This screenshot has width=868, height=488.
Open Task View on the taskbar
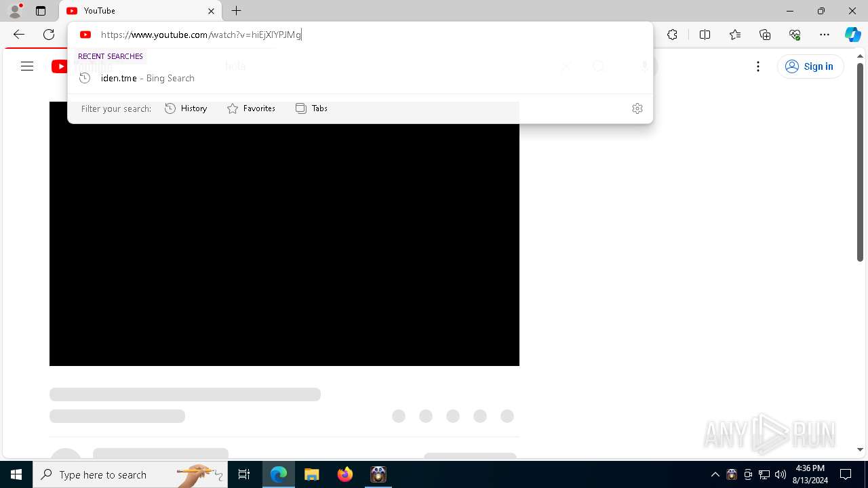[244, 474]
